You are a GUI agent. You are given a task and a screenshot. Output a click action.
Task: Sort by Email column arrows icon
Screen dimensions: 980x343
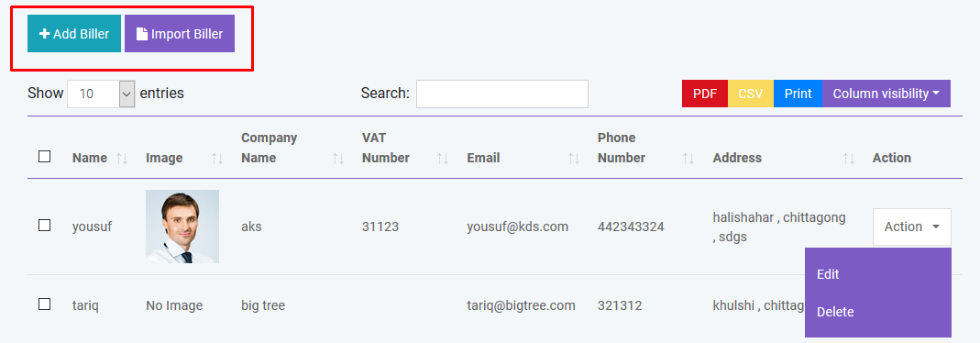tap(574, 159)
